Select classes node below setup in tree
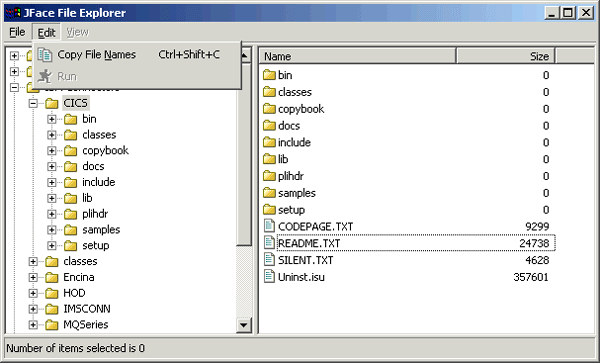The image size is (600, 363). [80, 261]
